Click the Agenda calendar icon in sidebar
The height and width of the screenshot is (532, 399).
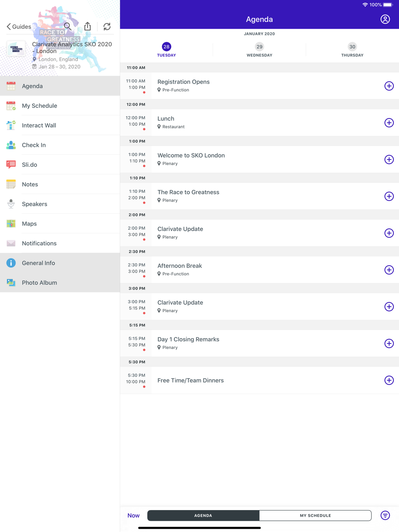point(11,86)
